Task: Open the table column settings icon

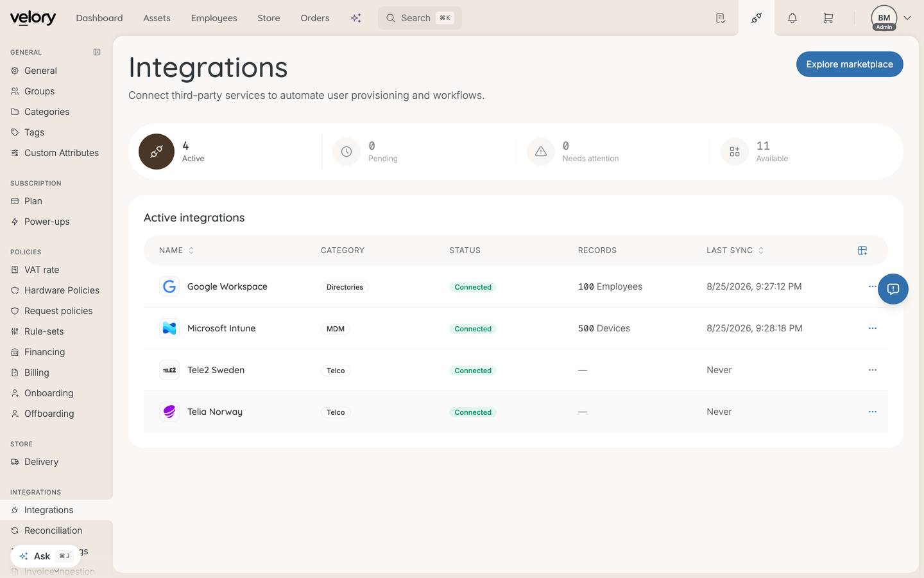Action: point(862,250)
